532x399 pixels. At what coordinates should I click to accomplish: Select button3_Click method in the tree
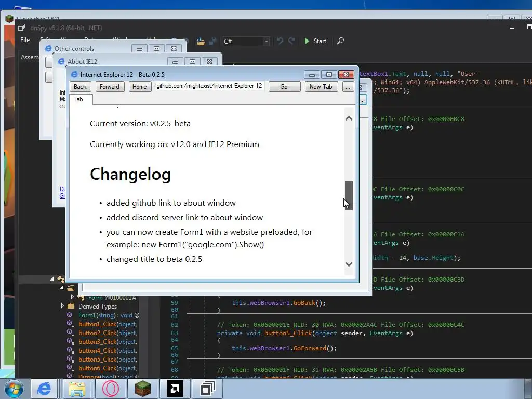tap(108, 342)
